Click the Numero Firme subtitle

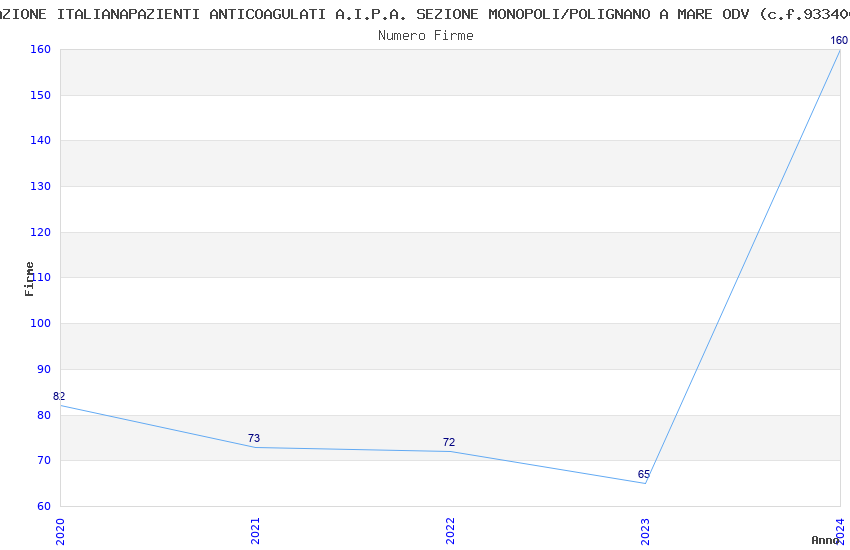click(x=426, y=36)
